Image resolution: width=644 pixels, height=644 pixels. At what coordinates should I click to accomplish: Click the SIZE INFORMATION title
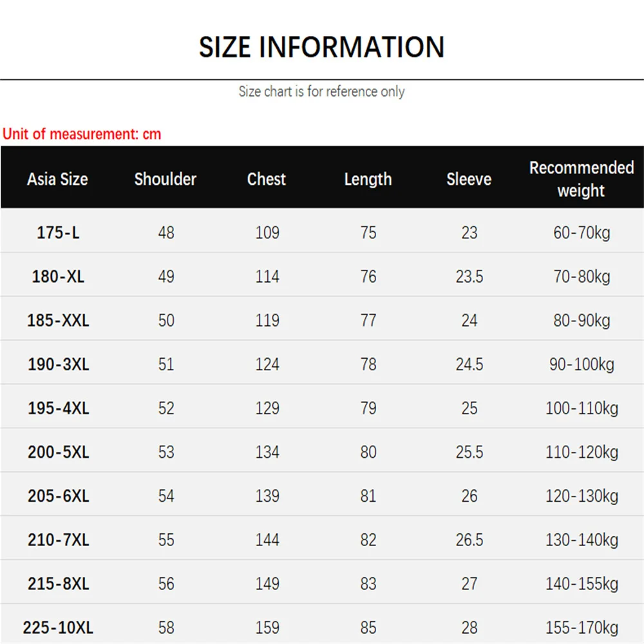pyautogui.click(x=321, y=47)
